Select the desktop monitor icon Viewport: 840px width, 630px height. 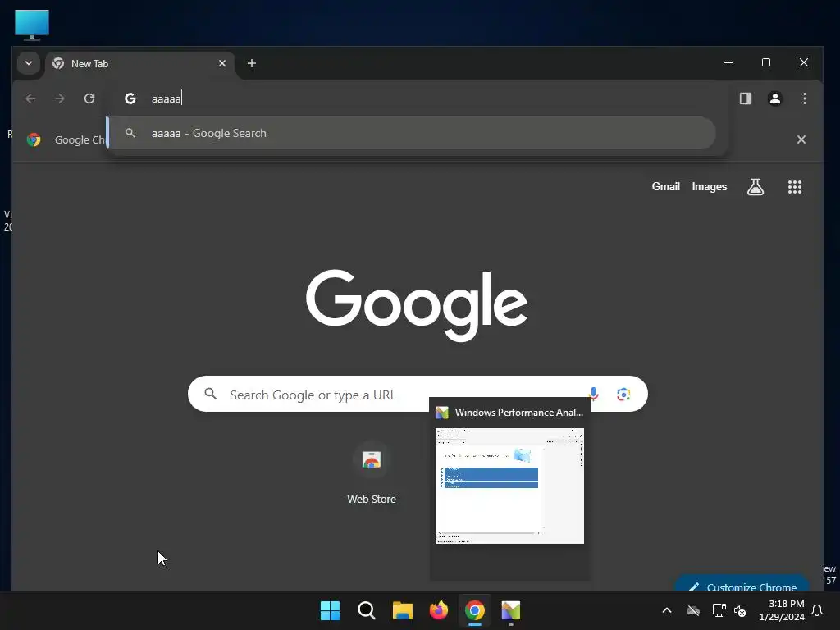pyautogui.click(x=32, y=25)
